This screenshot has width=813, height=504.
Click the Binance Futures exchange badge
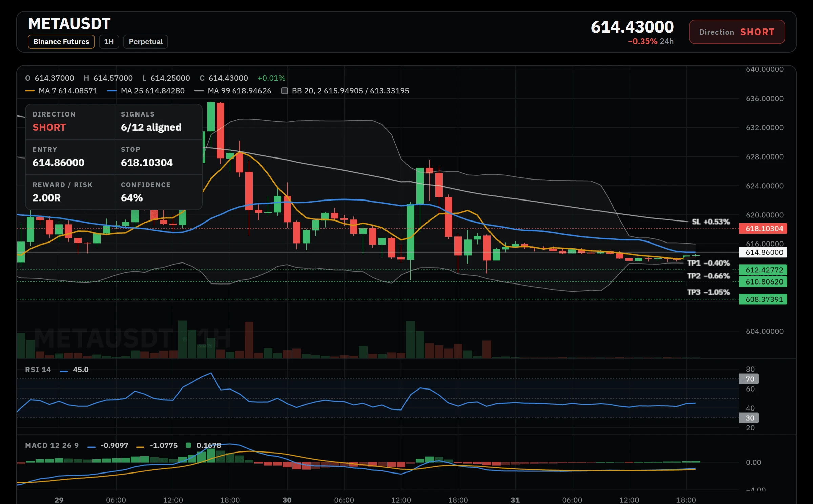pyautogui.click(x=61, y=42)
